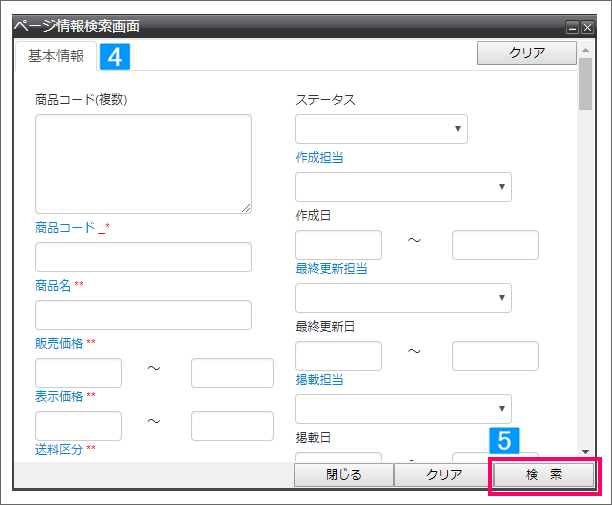The height and width of the screenshot is (505, 612).
Task: Click the vertical scrollbar thumb
Action: pyautogui.click(x=585, y=84)
